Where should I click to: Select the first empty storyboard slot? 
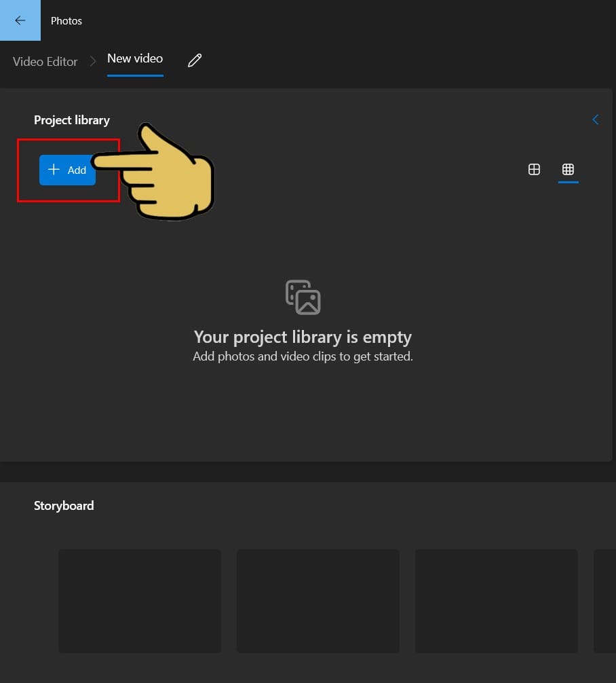pyautogui.click(x=140, y=601)
